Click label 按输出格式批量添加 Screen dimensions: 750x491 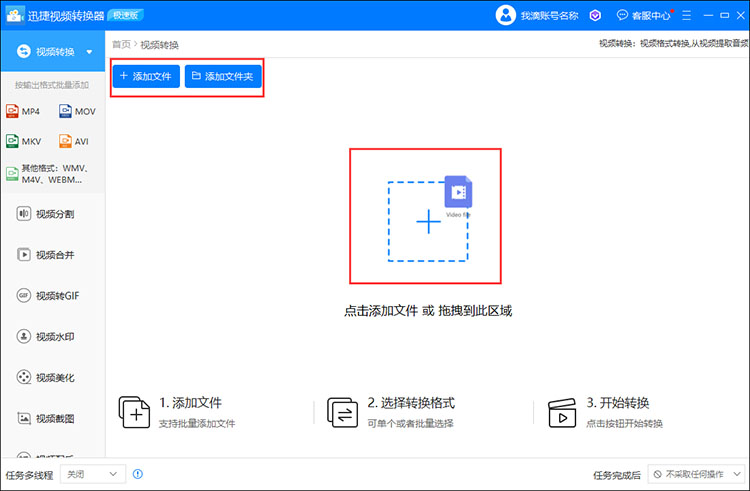click(x=52, y=85)
